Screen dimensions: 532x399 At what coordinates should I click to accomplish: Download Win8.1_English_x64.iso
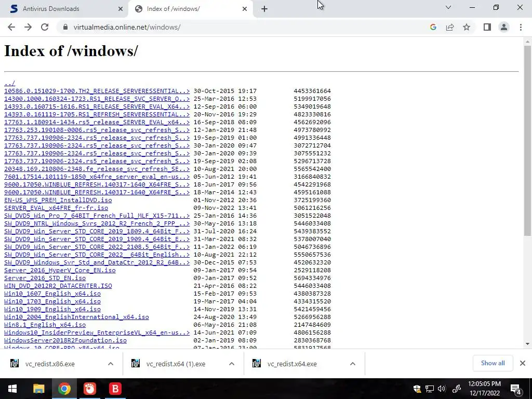tap(45, 325)
